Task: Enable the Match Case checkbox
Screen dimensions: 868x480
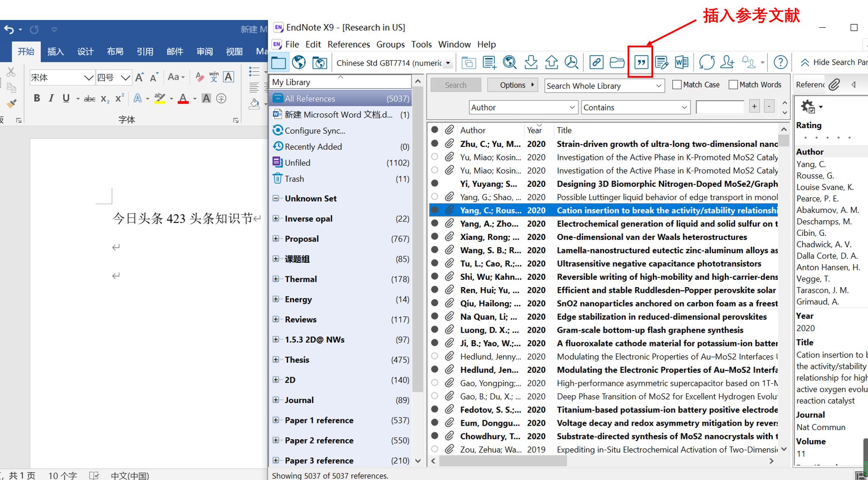Action: pyautogui.click(x=677, y=85)
